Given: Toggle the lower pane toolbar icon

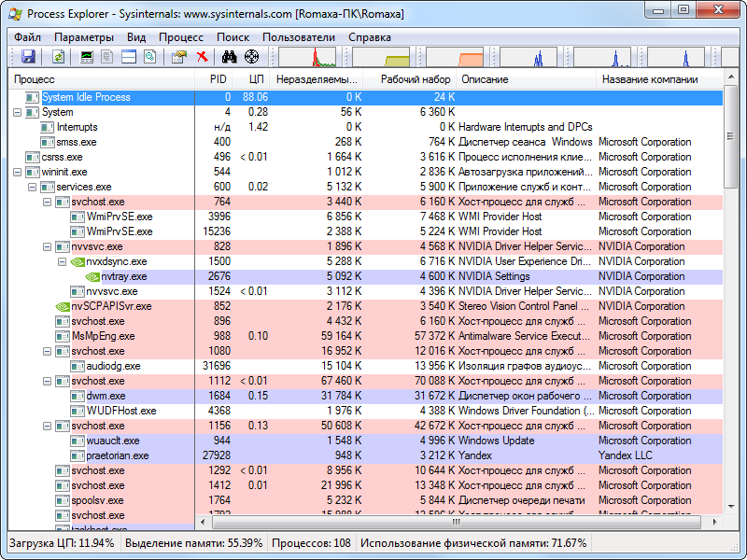Looking at the screenshot, I should pyautogui.click(x=129, y=57).
